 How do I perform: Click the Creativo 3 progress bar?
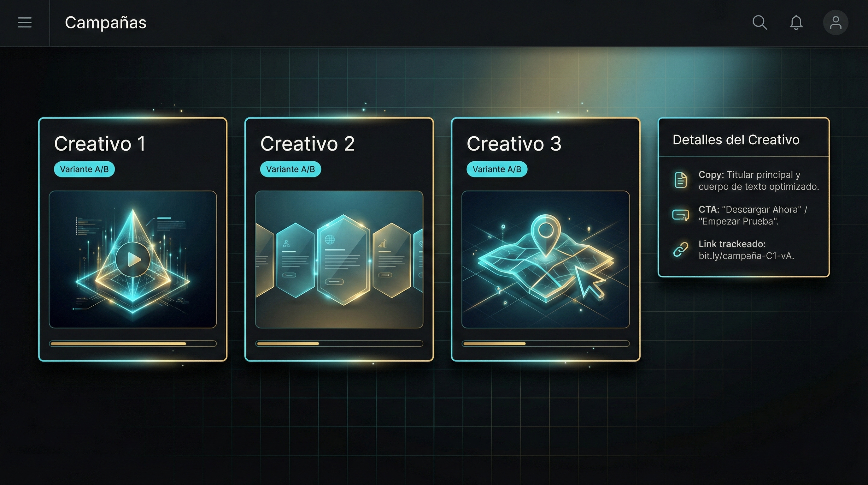click(545, 344)
